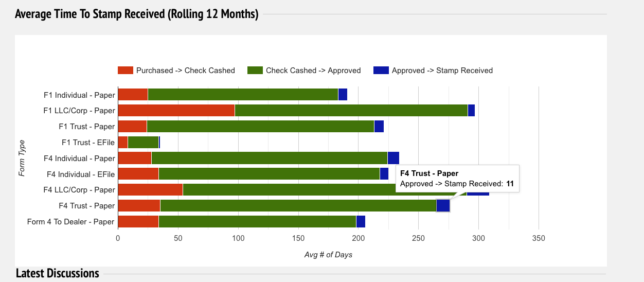Click red bar segment for F1 LLC/Corp - Paper

[x=176, y=111]
